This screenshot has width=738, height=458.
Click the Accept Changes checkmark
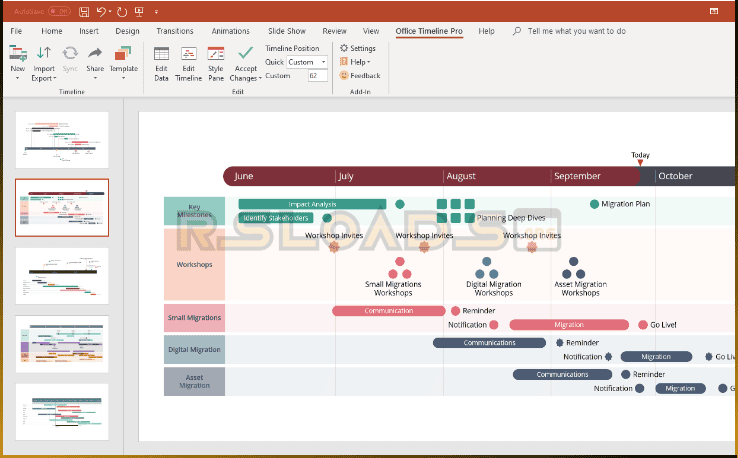pos(245,53)
